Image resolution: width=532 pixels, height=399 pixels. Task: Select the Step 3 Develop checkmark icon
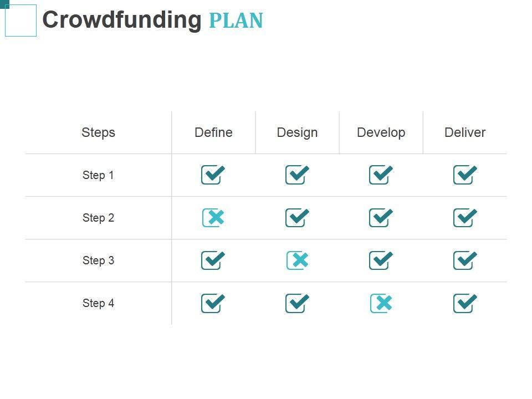click(381, 260)
